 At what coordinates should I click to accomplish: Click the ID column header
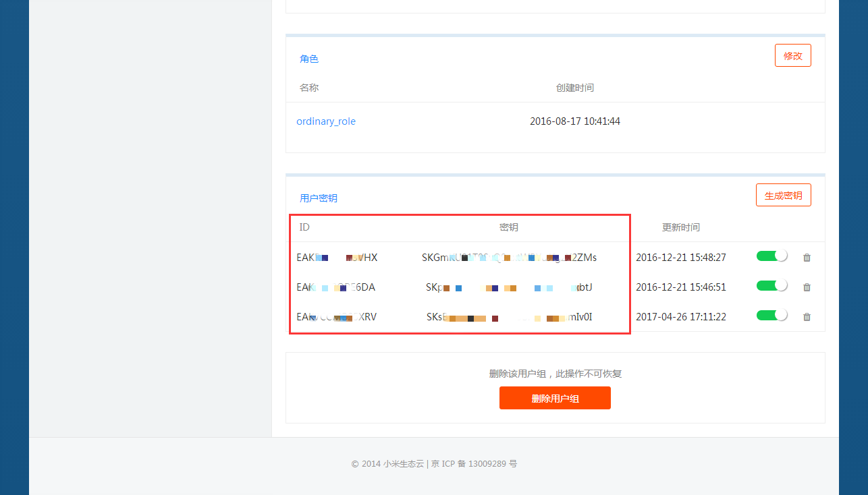(304, 227)
